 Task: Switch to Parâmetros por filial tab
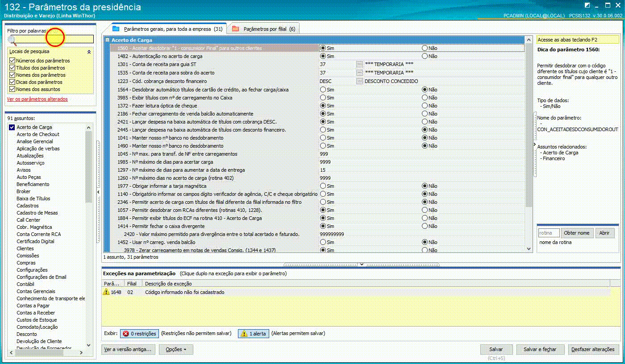[263, 29]
